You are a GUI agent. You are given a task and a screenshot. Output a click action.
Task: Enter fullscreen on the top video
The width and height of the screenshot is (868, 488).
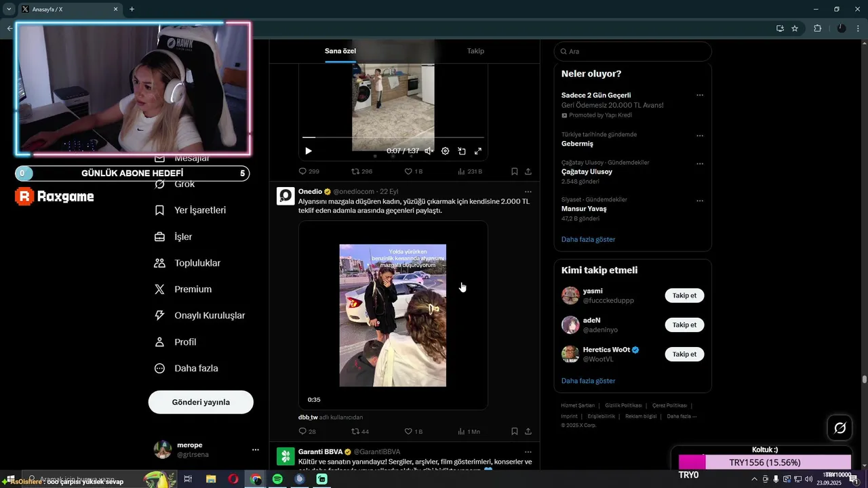pos(478,151)
